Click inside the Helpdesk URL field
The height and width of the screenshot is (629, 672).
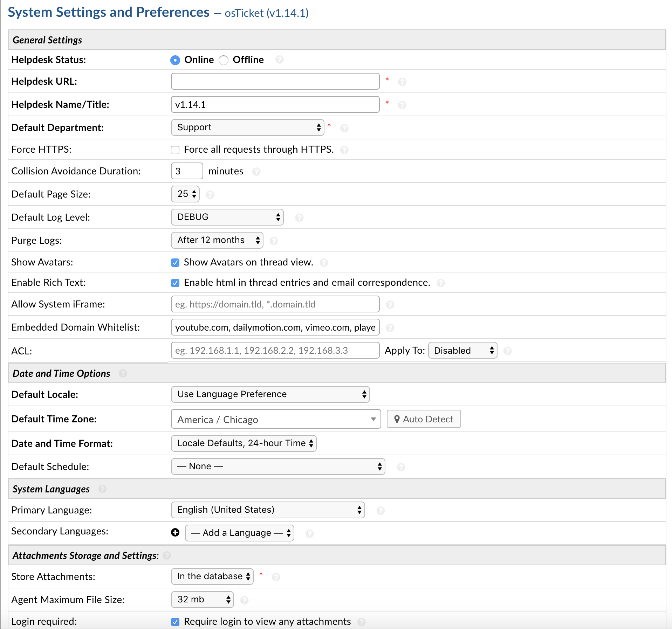coord(275,81)
